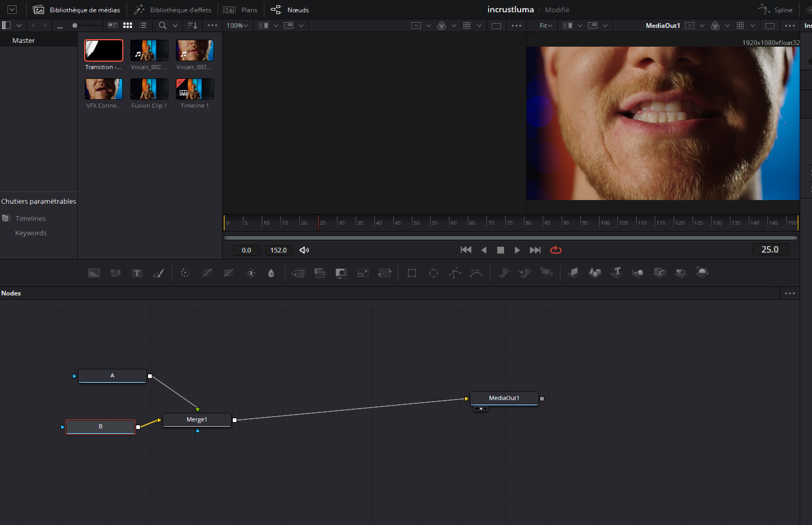Jump to last frame
The height and width of the screenshot is (525, 812).
point(535,250)
